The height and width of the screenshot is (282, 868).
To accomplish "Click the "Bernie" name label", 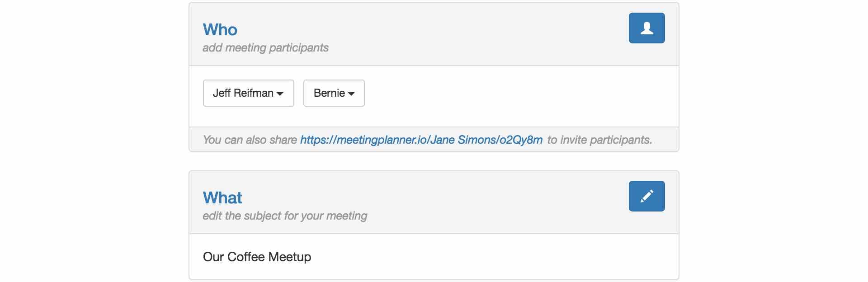I will coord(329,93).
